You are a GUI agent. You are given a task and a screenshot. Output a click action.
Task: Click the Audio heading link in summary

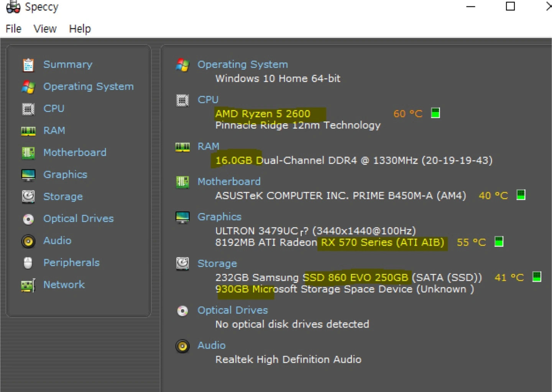pyautogui.click(x=211, y=345)
